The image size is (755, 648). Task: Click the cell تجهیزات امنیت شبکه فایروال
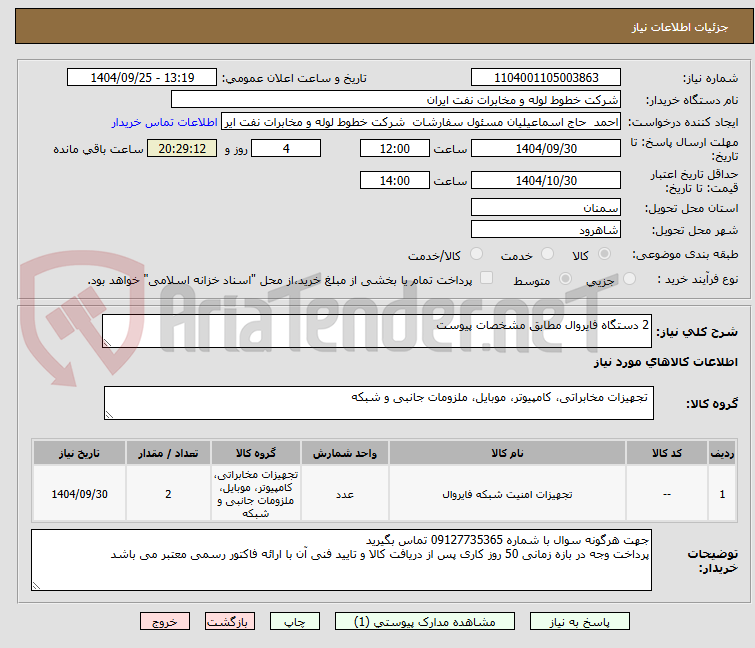[507, 494]
